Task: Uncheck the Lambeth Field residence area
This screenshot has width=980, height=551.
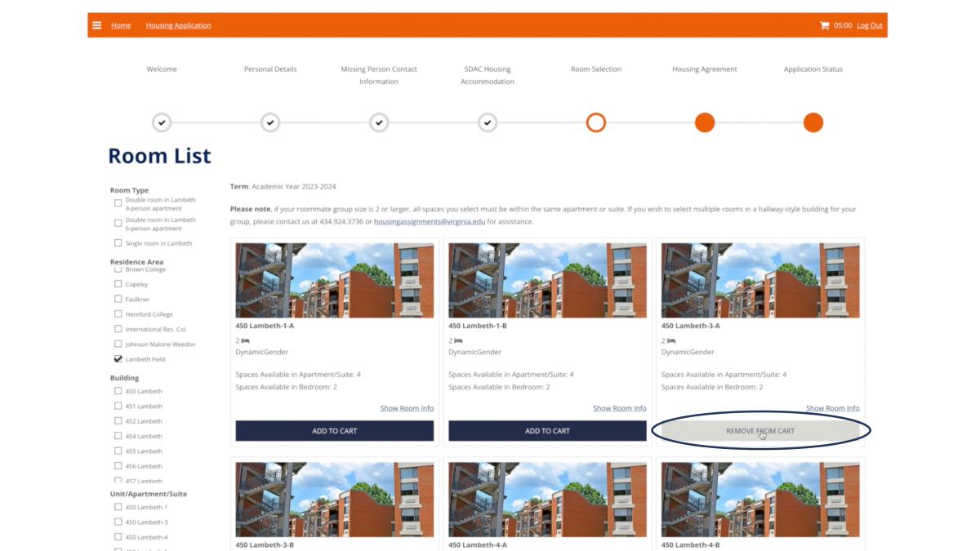Action: point(118,359)
